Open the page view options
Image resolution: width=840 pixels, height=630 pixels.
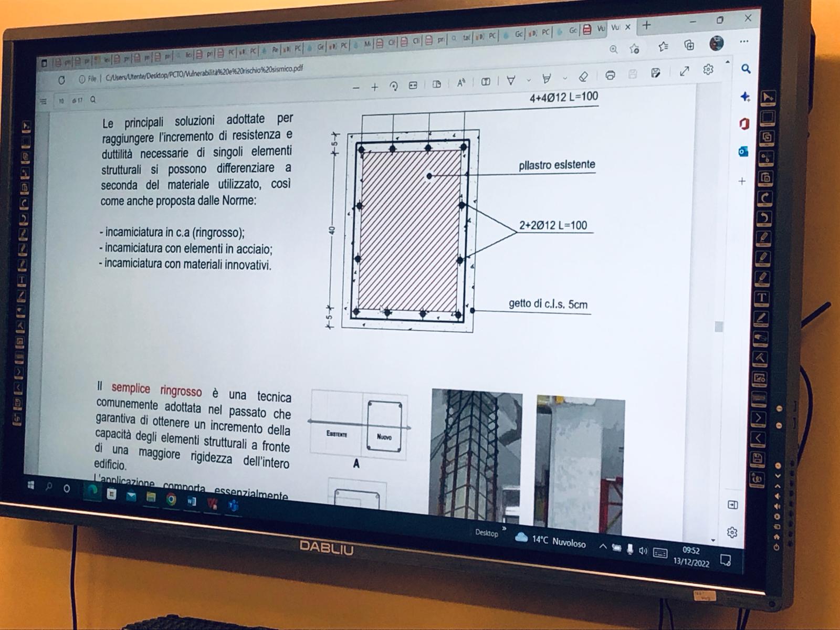436,85
